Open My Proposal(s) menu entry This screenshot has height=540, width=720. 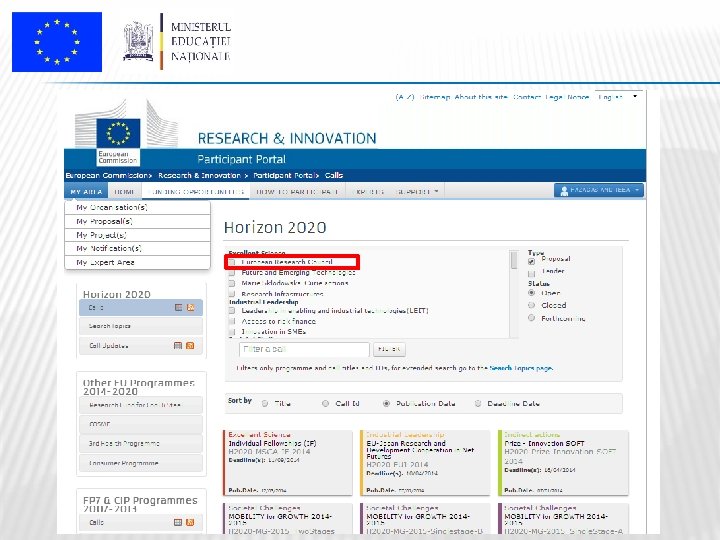pos(138,221)
